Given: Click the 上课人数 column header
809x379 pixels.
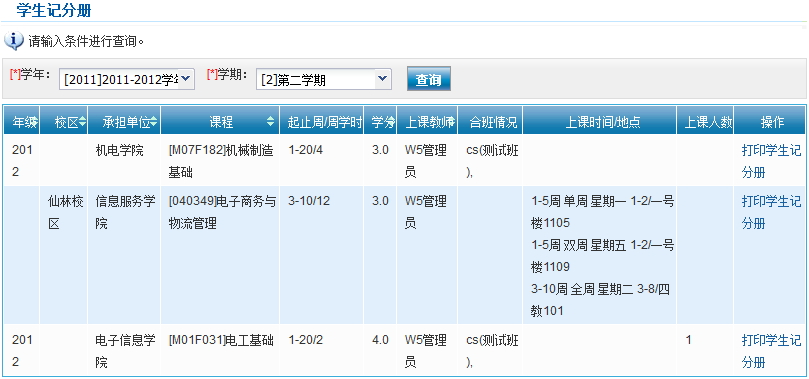Looking at the screenshot, I should (x=705, y=122).
